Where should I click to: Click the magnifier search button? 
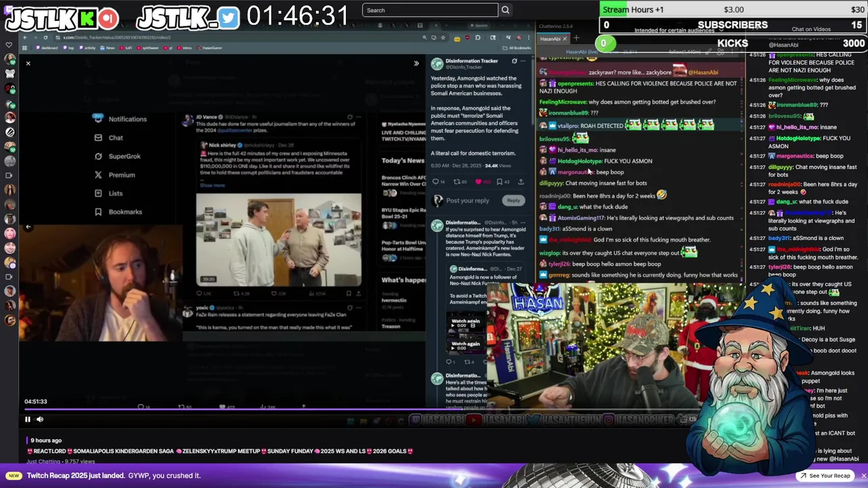pos(505,10)
